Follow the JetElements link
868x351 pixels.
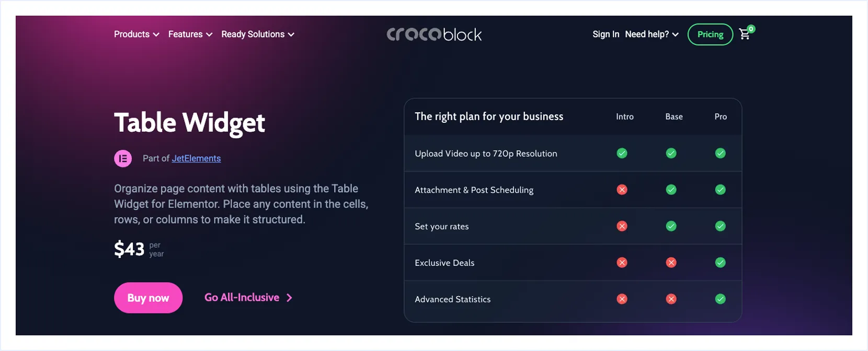pos(196,158)
